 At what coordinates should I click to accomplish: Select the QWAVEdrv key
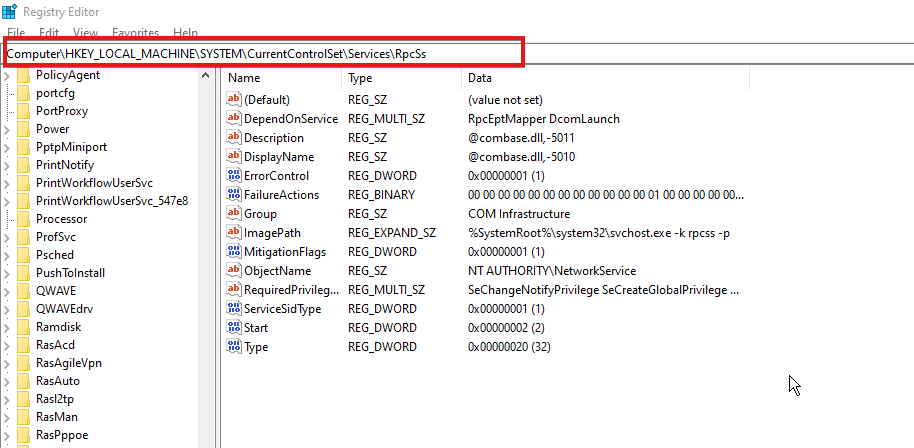pyautogui.click(x=65, y=309)
